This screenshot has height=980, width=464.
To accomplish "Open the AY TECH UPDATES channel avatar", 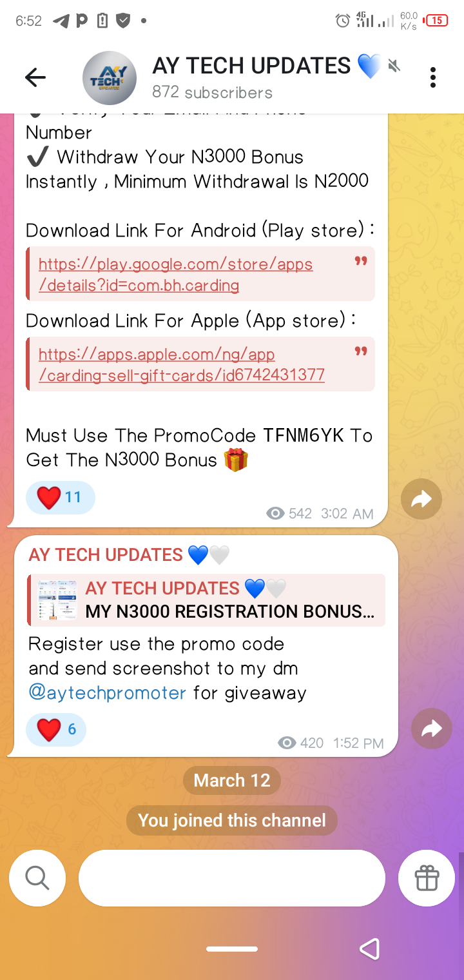I will pos(110,78).
